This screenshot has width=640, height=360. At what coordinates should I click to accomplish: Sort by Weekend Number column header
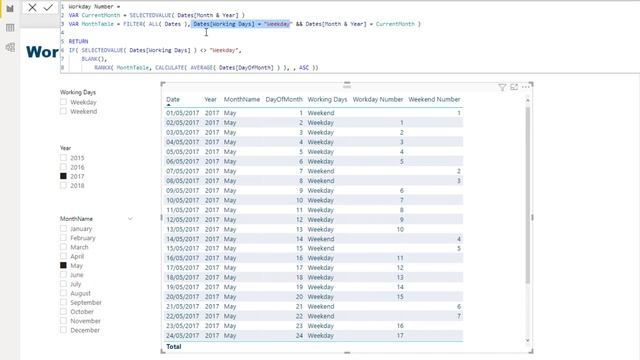coord(434,99)
